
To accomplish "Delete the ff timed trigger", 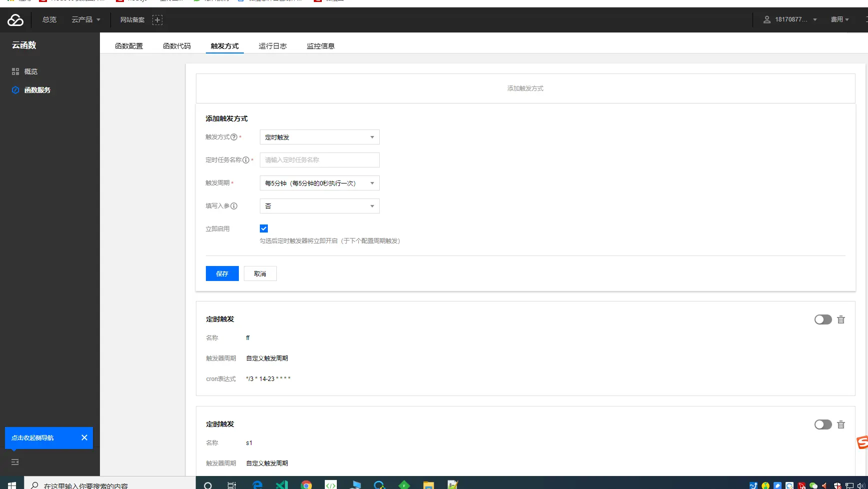I will pyautogui.click(x=841, y=319).
